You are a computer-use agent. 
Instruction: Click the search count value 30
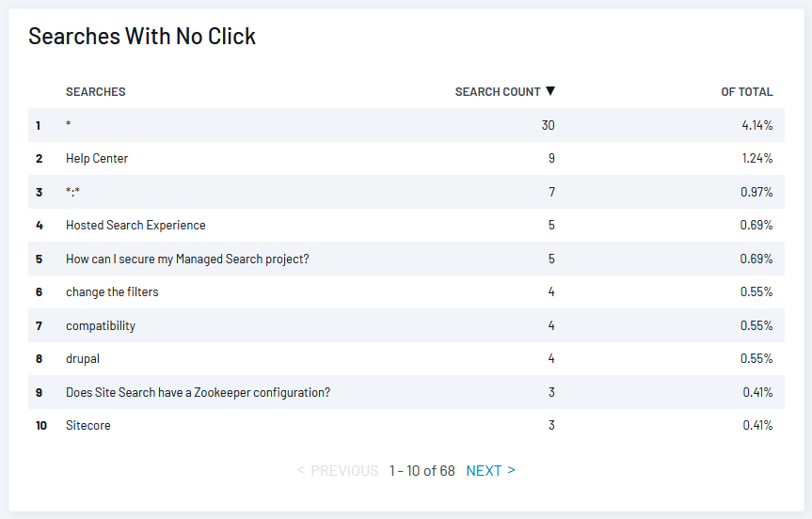[548, 125]
